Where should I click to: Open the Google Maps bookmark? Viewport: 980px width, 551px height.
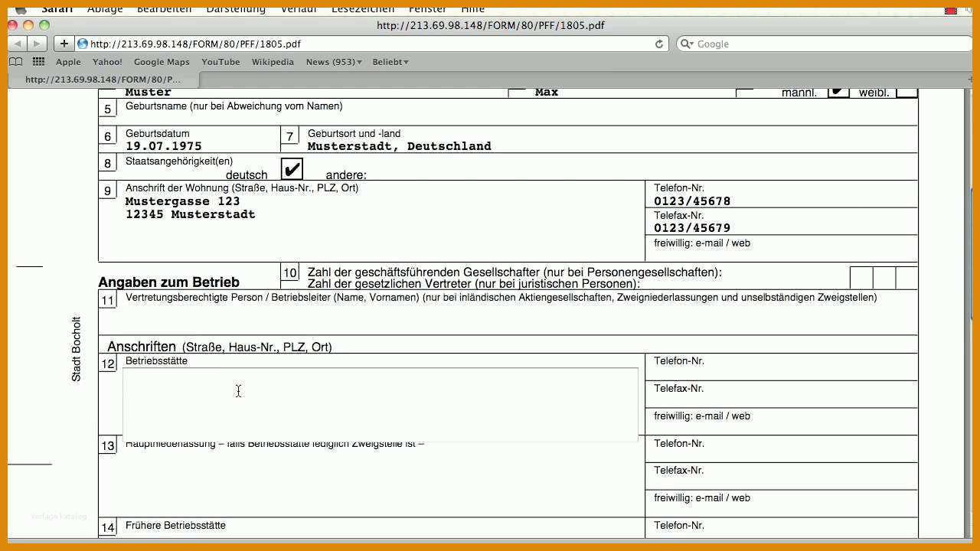click(162, 62)
